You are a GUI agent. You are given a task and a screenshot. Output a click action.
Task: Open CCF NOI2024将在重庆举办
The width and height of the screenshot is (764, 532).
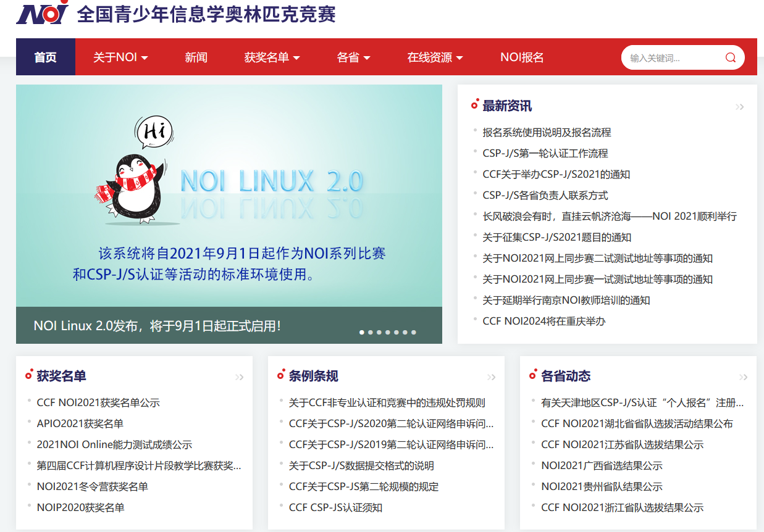click(x=544, y=322)
